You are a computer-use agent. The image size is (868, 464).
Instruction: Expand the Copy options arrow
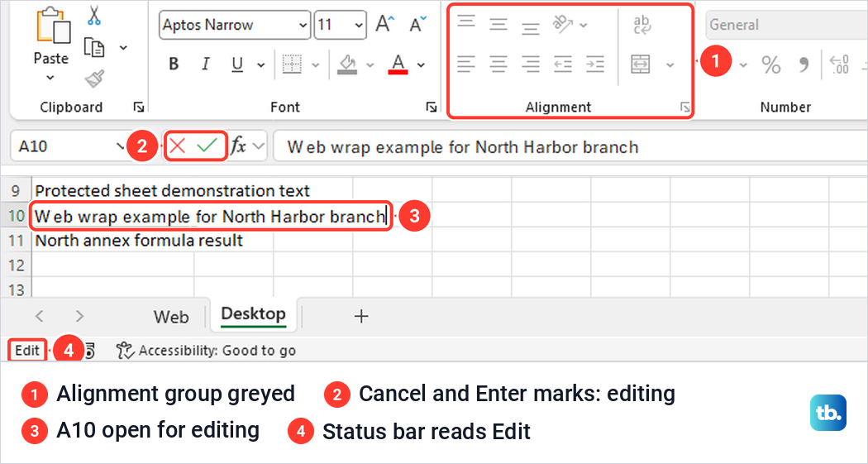coord(123,48)
